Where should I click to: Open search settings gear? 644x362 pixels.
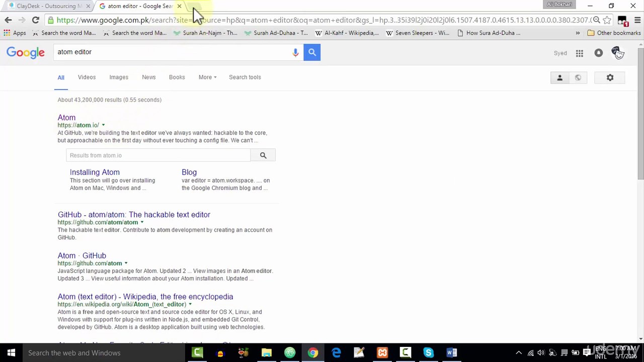[x=610, y=77]
